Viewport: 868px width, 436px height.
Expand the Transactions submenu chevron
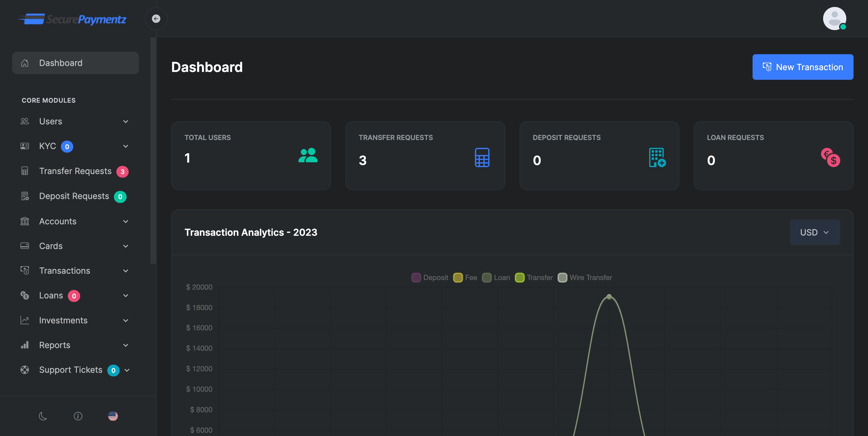click(126, 271)
